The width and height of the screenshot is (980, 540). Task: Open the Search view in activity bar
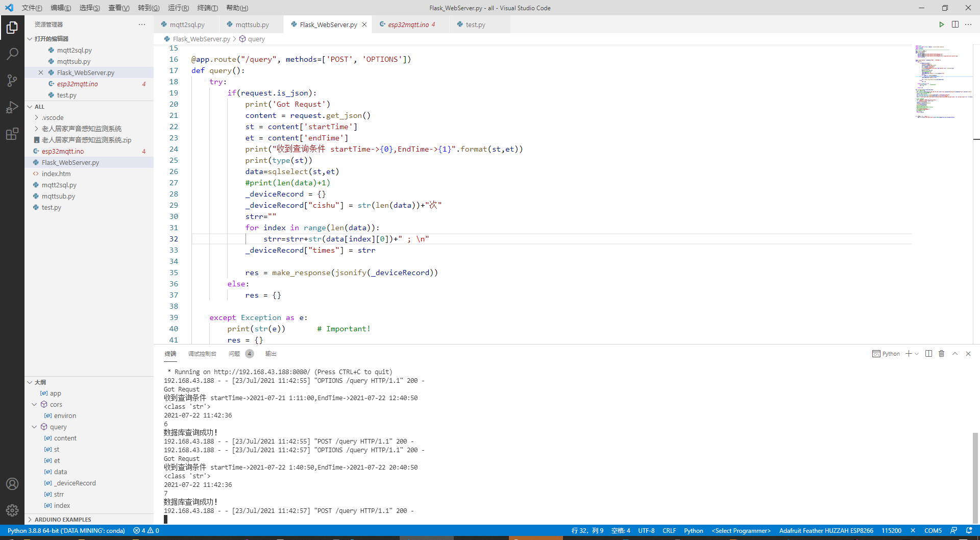tap(12, 54)
